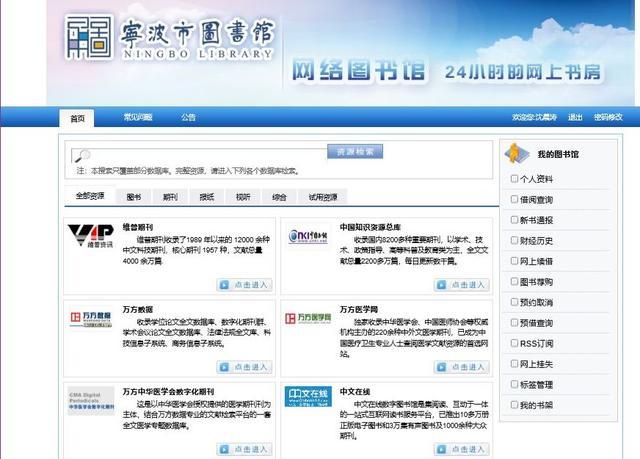Click the 万方中华医学会数字化期刊 title
Image resolution: width=640 pixels, height=459 pixels.
pos(169,392)
